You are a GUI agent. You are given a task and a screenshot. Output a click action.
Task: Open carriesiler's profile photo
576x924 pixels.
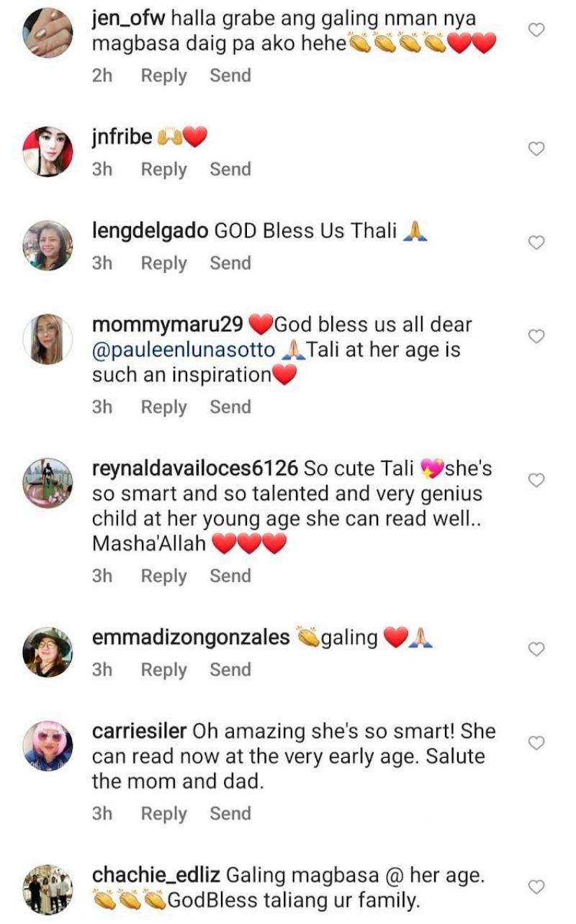pos(48,746)
